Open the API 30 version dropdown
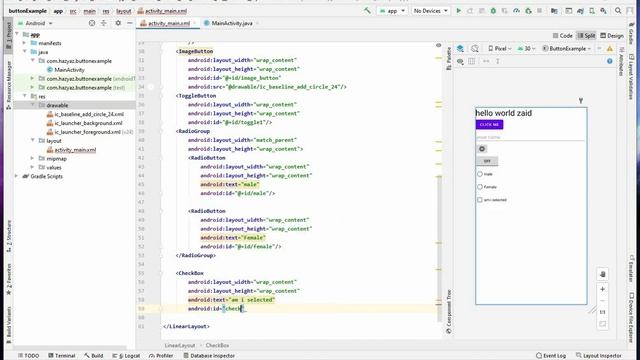 point(527,49)
